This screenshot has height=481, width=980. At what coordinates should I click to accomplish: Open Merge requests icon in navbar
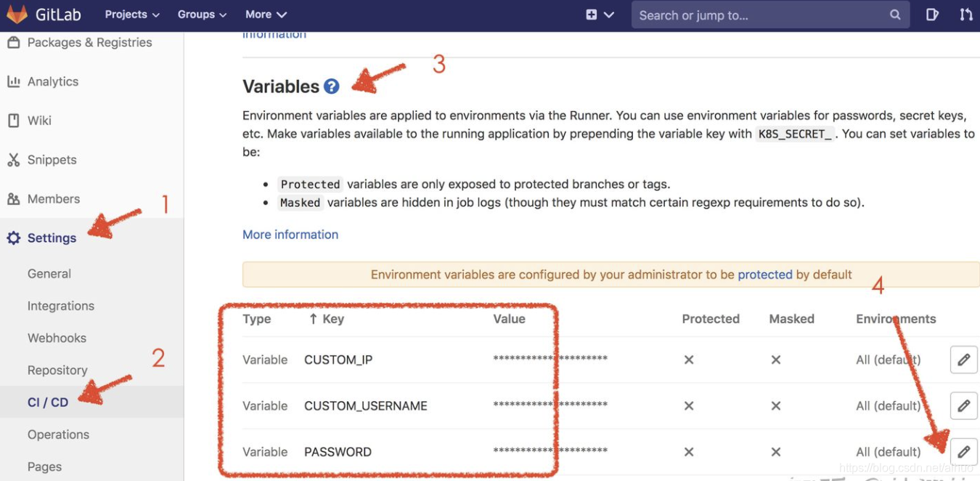[x=966, y=15]
